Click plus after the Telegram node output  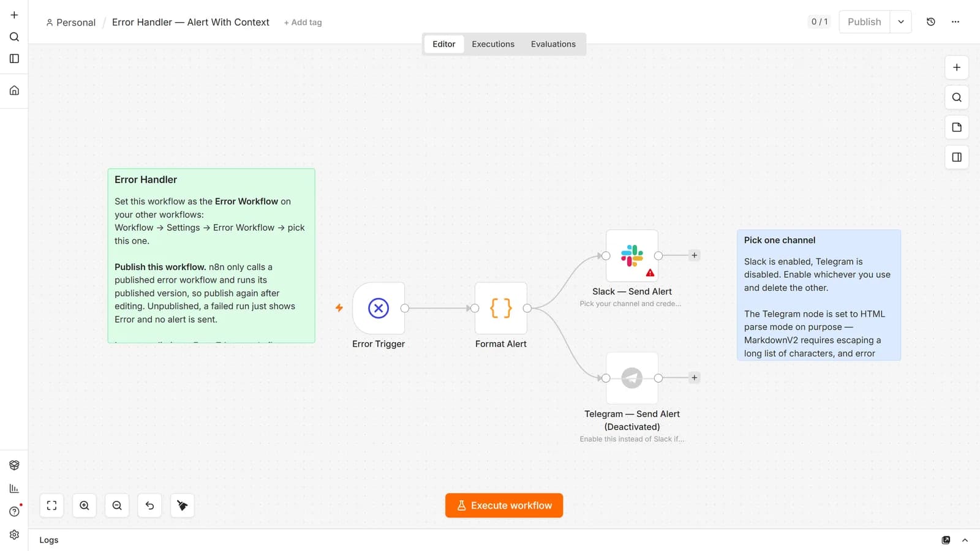tap(695, 378)
